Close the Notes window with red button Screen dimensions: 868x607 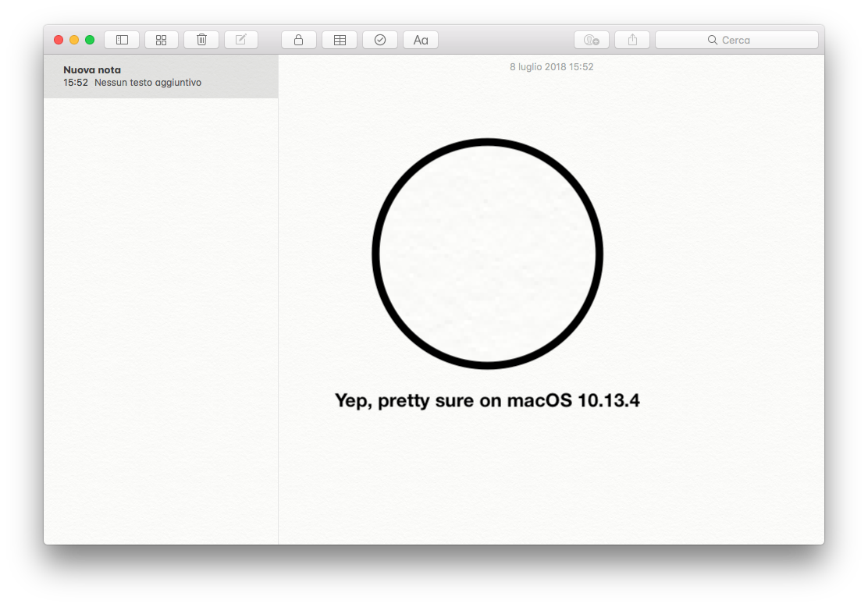point(59,40)
